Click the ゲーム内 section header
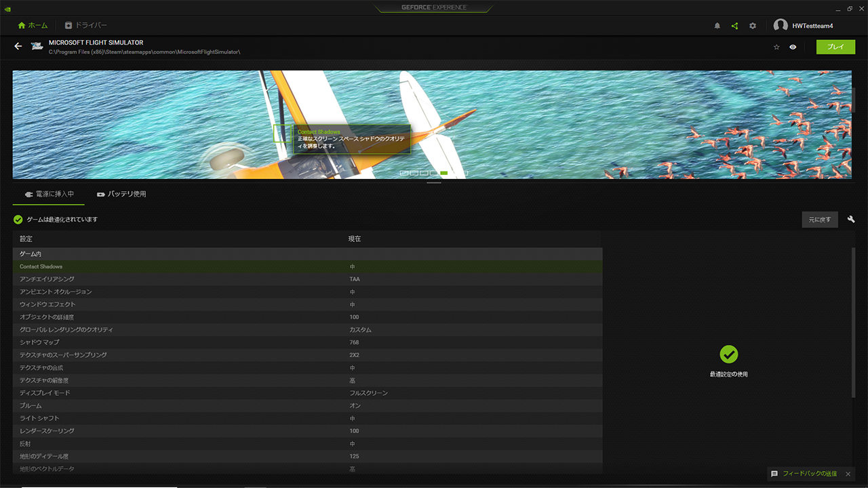 point(307,253)
